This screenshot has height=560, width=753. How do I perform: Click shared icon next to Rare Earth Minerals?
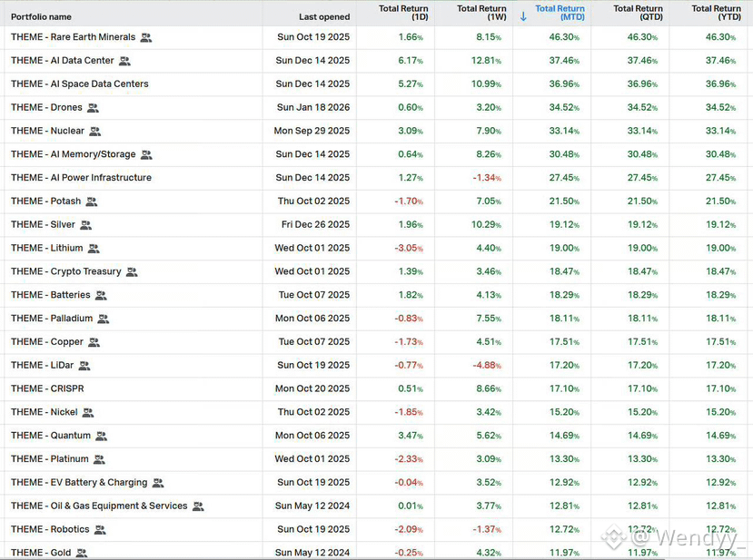pyautogui.click(x=146, y=37)
